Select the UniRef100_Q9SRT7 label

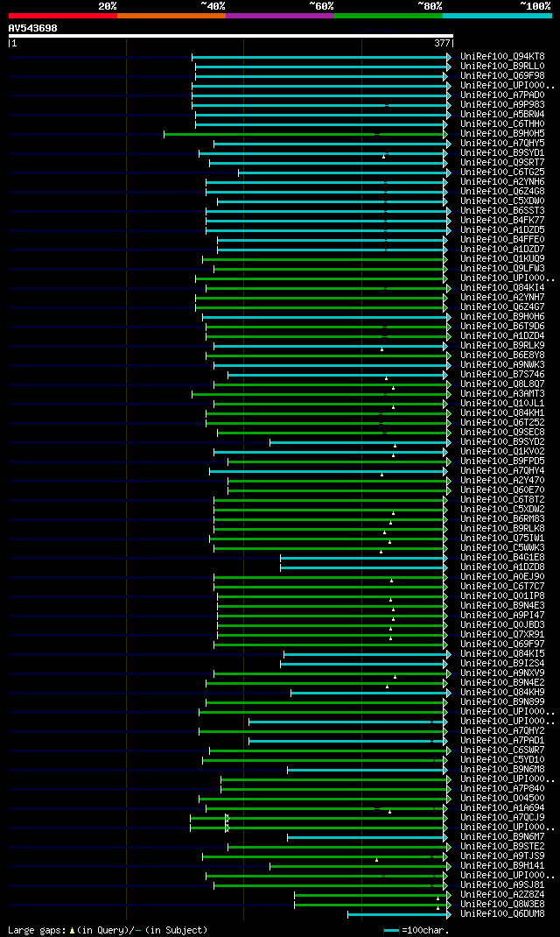point(502,163)
